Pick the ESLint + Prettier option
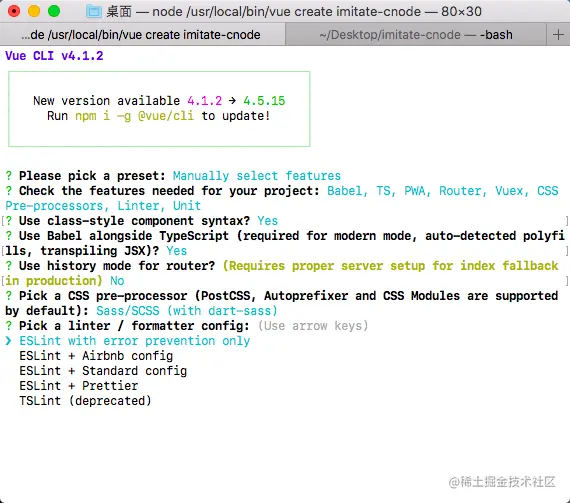570x503 pixels. click(79, 386)
